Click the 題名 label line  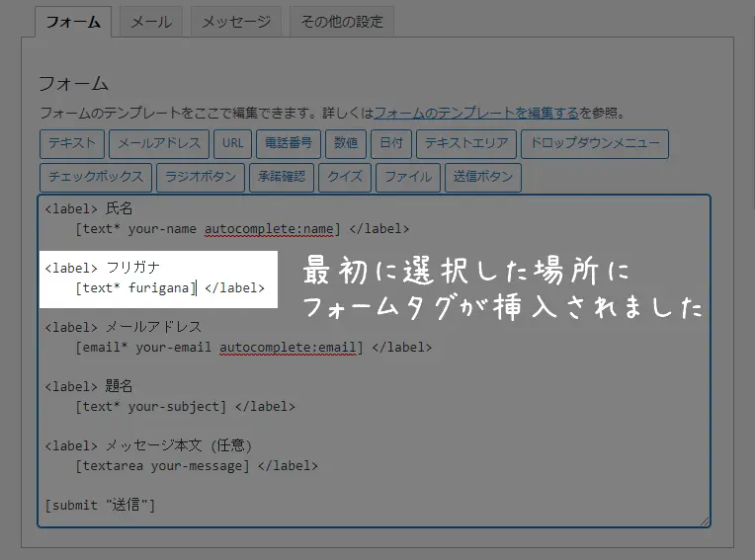(89, 386)
